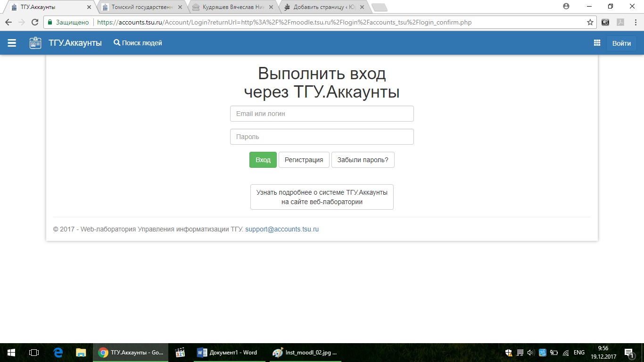Click Забыли пароль? for password recovery
Viewport: 644px width, 362px height.
363,160
